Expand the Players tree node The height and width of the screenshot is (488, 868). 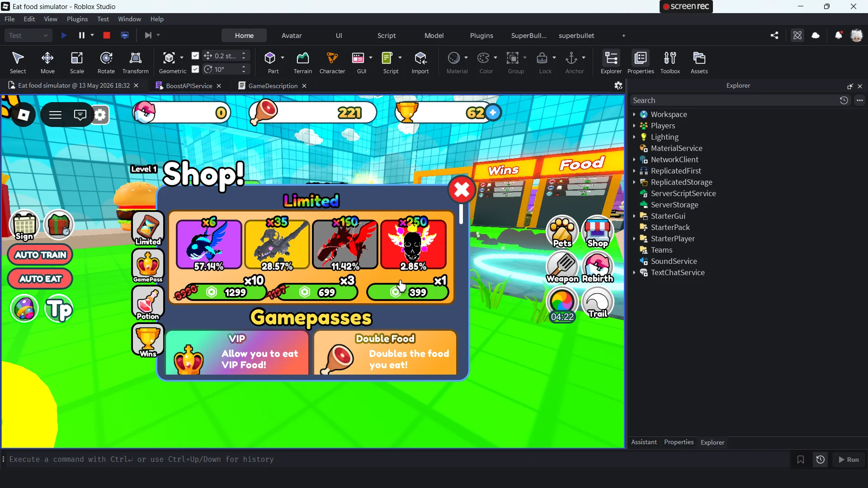[634, 126]
